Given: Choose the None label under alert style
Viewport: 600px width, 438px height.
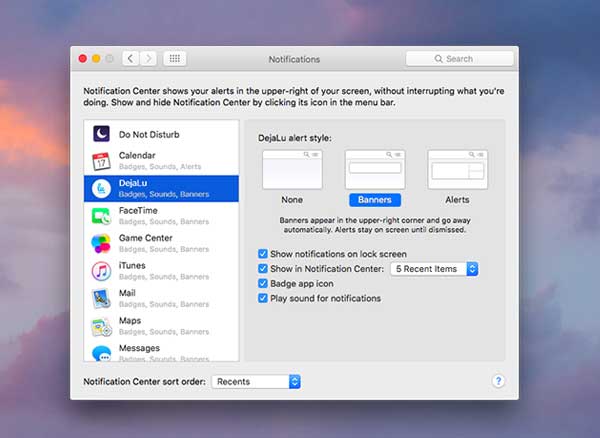Looking at the screenshot, I should tap(292, 200).
